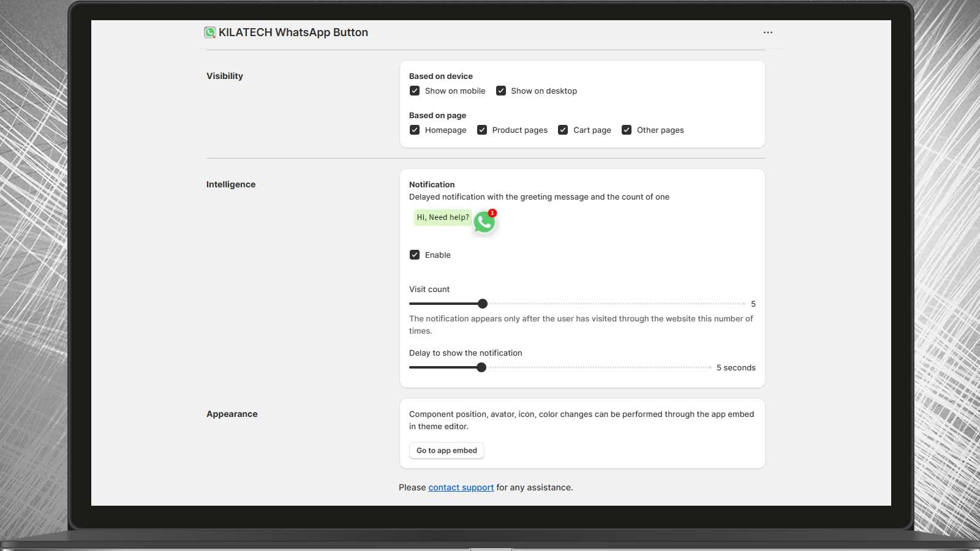Toggle the Cart page checkbox
The image size is (980, 551).
[563, 130]
